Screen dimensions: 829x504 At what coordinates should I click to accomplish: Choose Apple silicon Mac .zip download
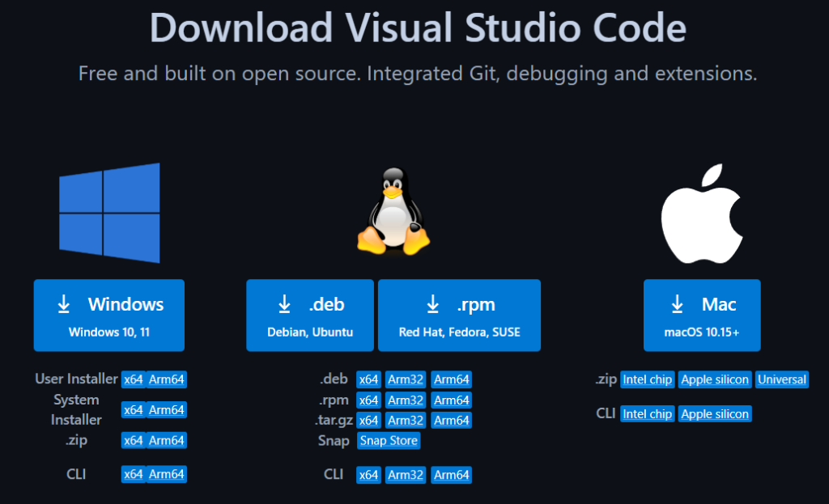point(715,379)
